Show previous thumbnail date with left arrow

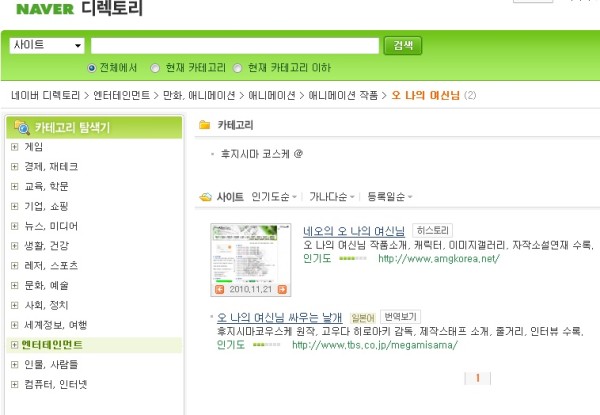click(220, 290)
